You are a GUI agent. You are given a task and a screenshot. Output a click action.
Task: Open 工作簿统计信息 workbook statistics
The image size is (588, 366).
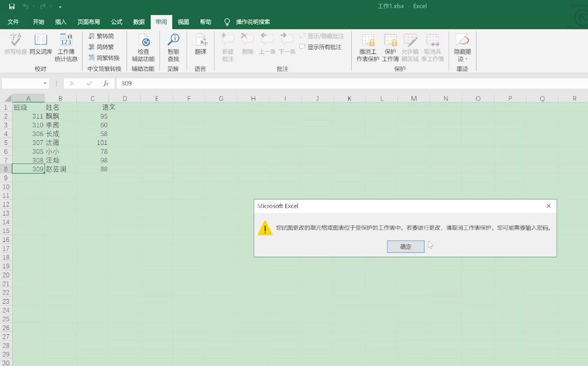(66, 47)
